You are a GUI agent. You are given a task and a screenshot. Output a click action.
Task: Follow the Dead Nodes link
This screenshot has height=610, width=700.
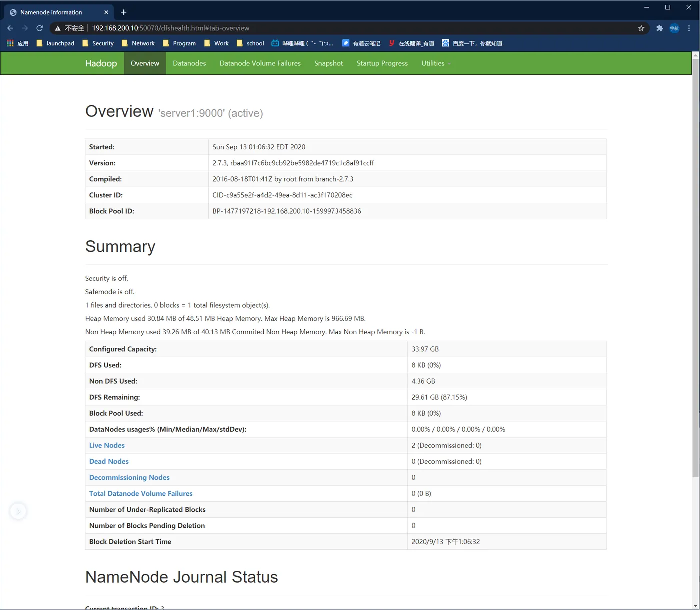tap(109, 461)
